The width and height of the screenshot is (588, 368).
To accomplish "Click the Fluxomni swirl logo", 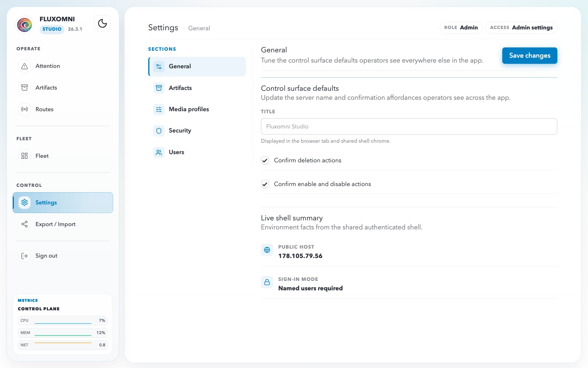I will point(24,25).
